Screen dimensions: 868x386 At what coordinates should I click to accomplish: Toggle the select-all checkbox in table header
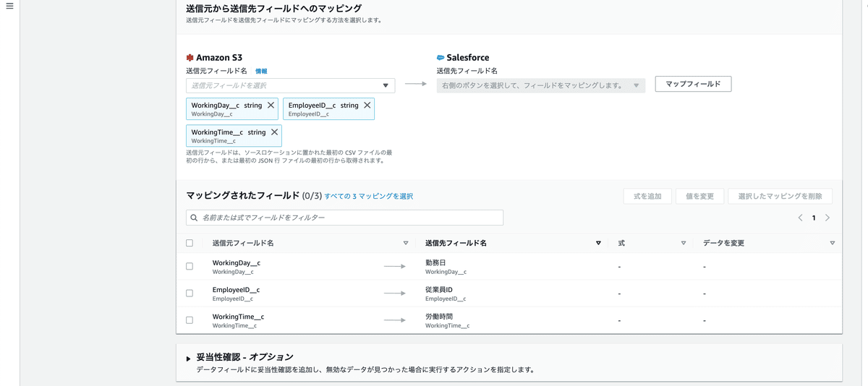point(190,243)
